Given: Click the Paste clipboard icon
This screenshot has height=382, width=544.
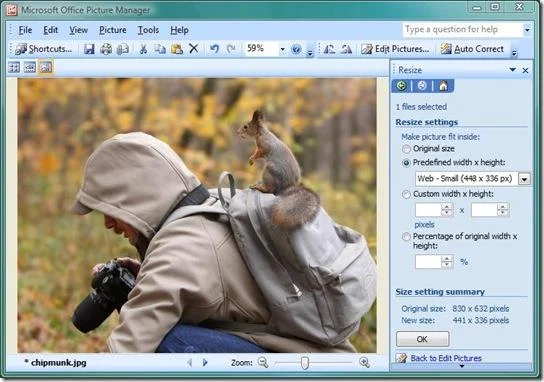Looking at the screenshot, I should pyautogui.click(x=177, y=49).
